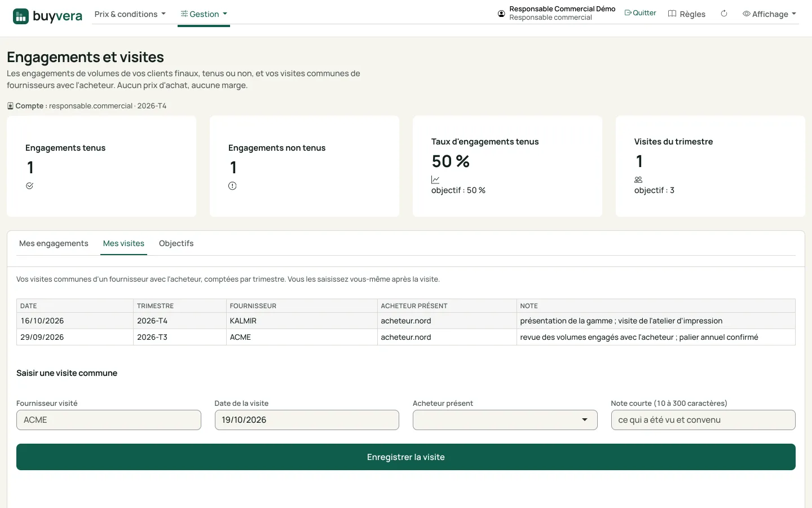The image size is (812, 508).
Task: Click the buyvera logo icon
Action: [21, 16]
